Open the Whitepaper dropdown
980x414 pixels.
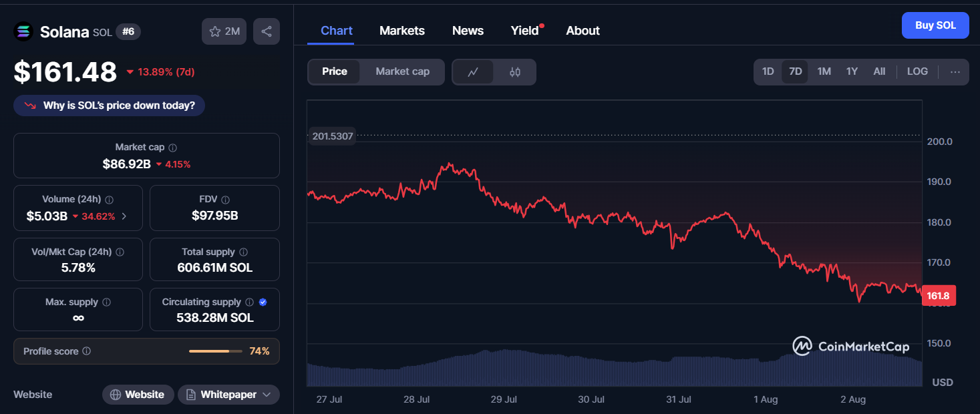[x=228, y=395]
